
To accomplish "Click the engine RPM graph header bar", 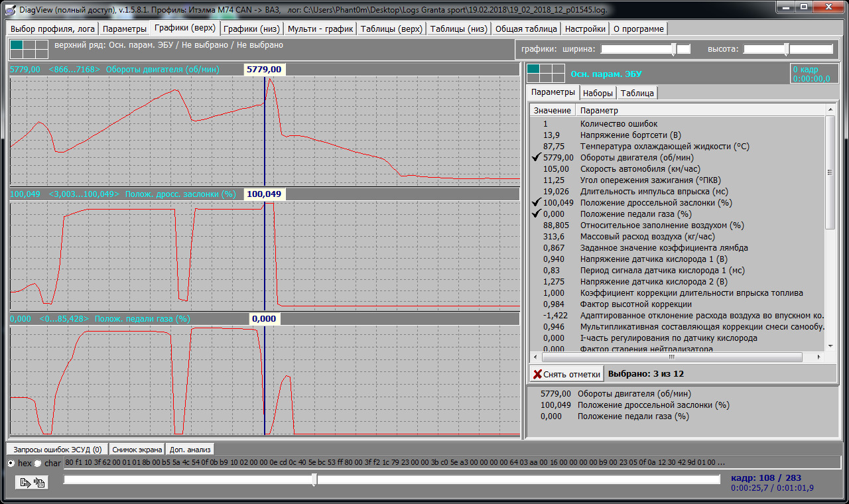I will click(264, 70).
